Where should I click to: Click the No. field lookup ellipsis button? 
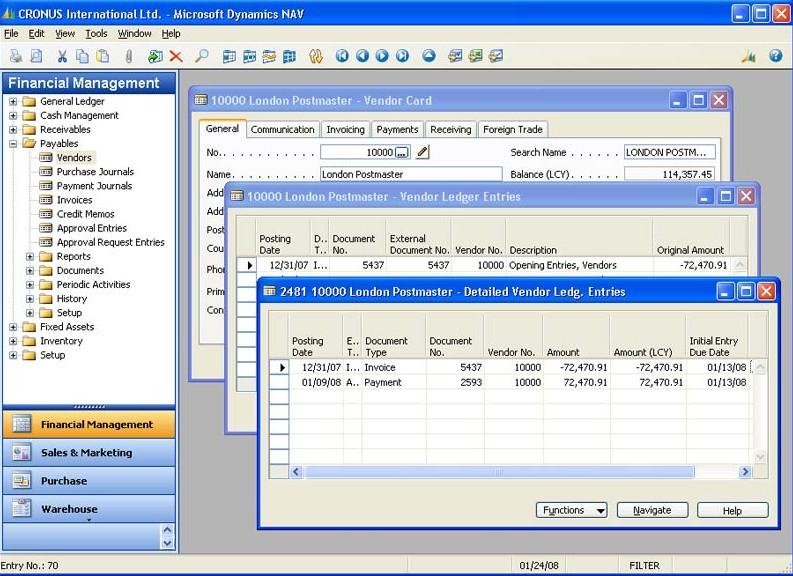402,152
